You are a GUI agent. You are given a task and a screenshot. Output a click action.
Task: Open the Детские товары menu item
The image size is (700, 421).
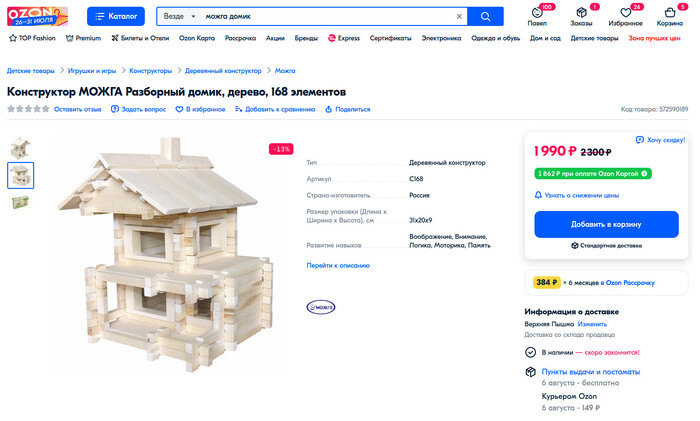point(594,38)
